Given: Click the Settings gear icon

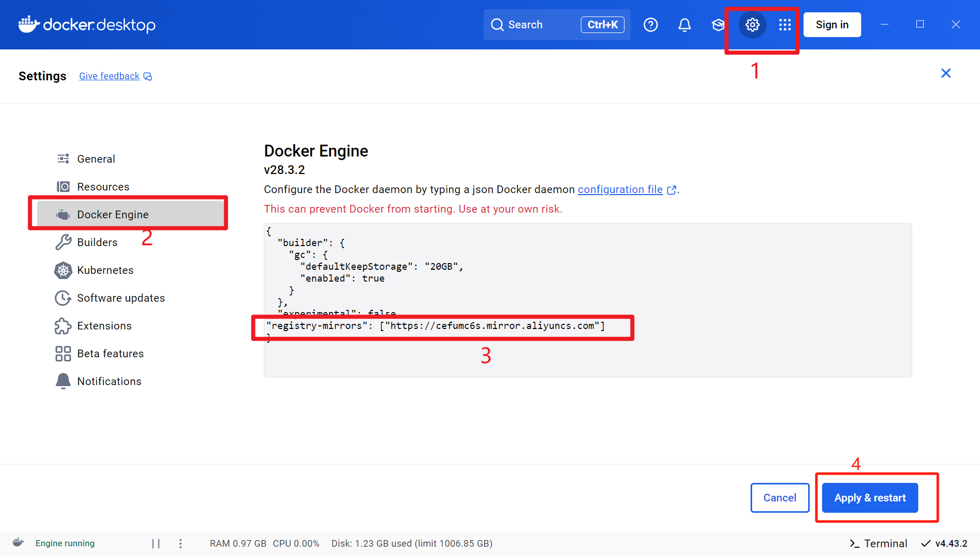Looking at the screenshot, I should (753, 25).
